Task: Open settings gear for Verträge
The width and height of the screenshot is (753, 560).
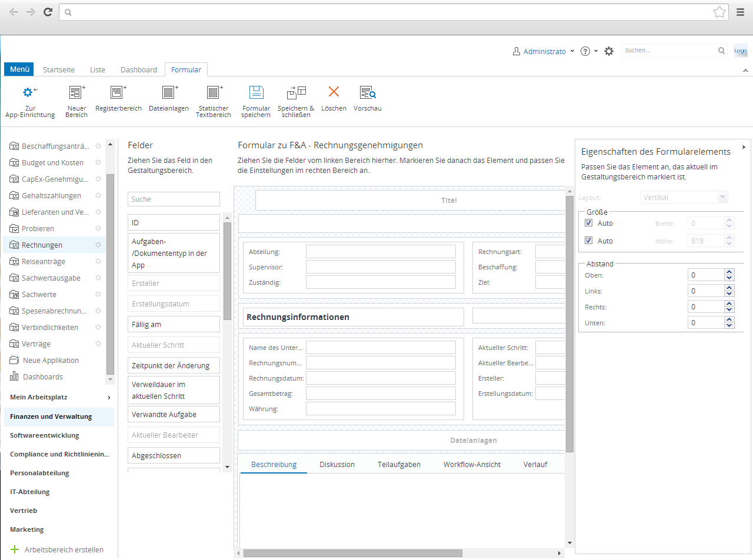Action: [x=98, y=344]
